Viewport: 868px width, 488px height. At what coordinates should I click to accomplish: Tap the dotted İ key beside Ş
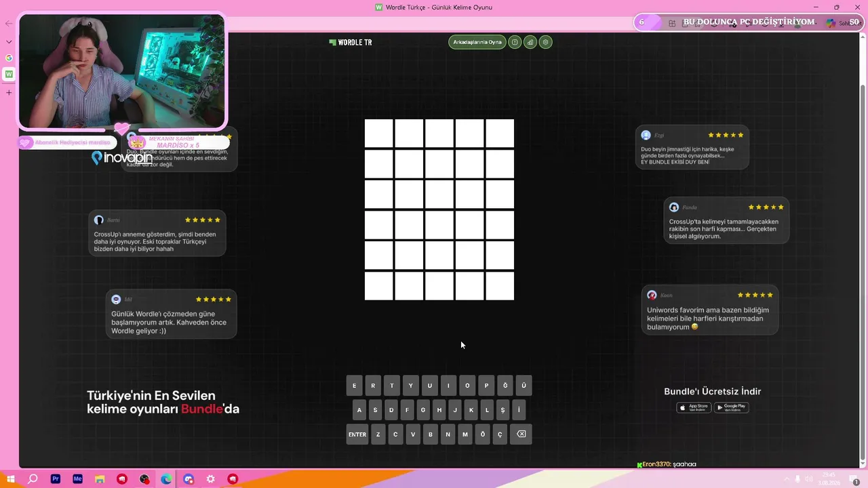pos(519,410)
